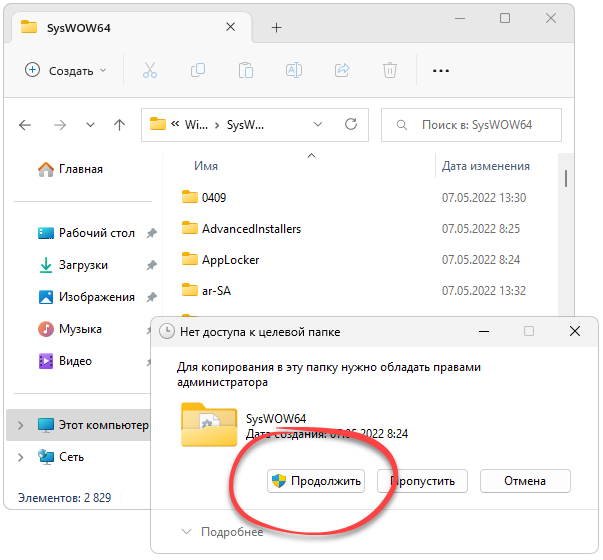Minimize the Нет доступа к целевой папке dialog
Image resolution: width=603 pixels, height=560 pixels.
click(x=484, y=332)
